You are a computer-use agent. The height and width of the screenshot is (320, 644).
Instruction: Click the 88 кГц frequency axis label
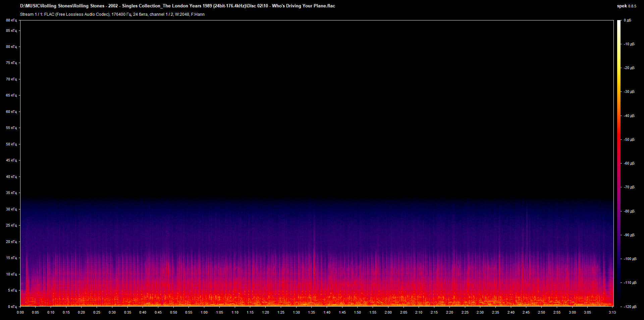click(11, 20)
